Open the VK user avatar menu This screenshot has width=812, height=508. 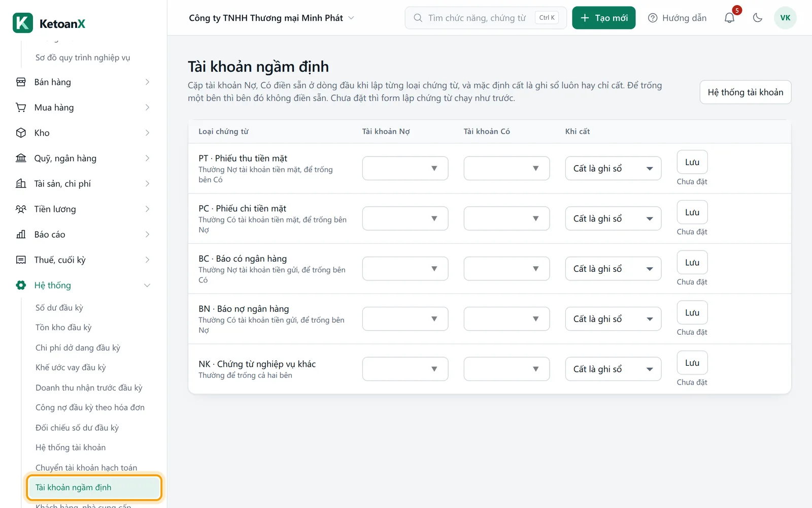coord(785,18)
